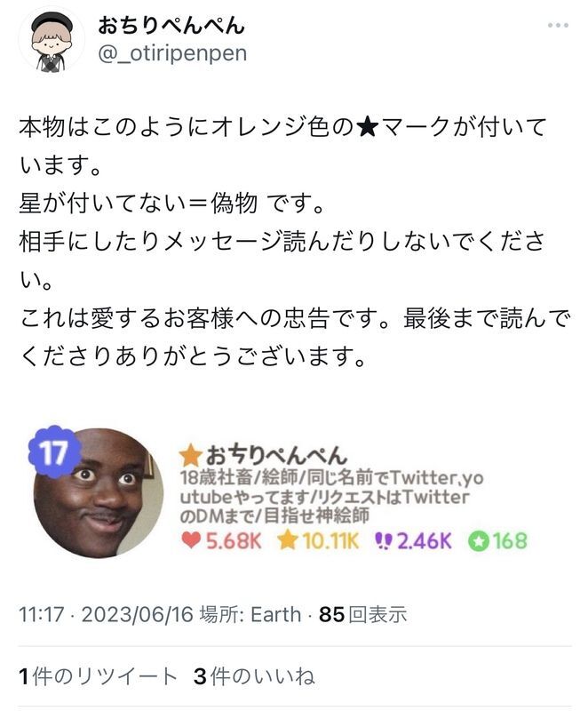Click the 85 回表示 view count
Viewport: 588px width, 711px height.
click(x=363, y=614)
